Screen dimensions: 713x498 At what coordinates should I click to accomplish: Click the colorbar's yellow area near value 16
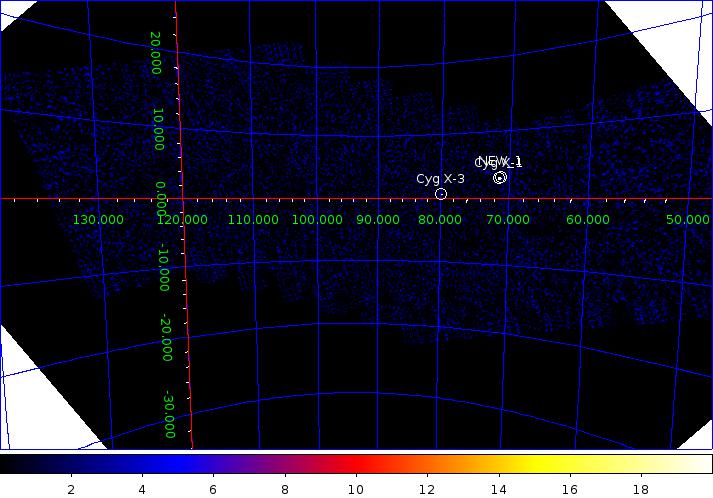tap(570, 464)
